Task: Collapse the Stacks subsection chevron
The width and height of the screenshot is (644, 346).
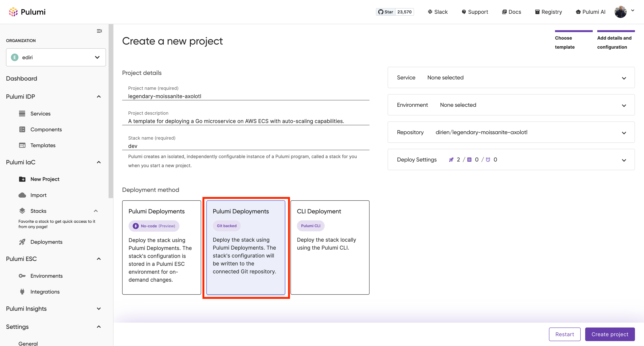Action: tap(96, 211)
